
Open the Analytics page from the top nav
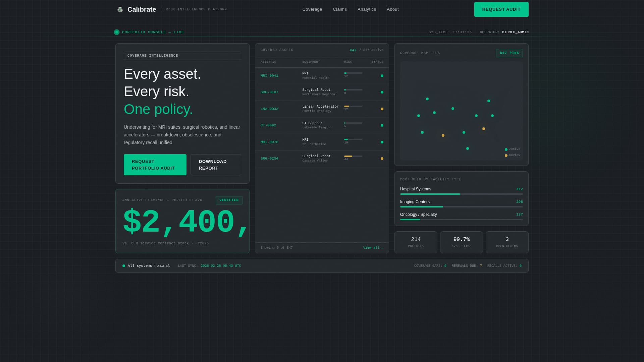pyautogui.click(x=367, y=9)
